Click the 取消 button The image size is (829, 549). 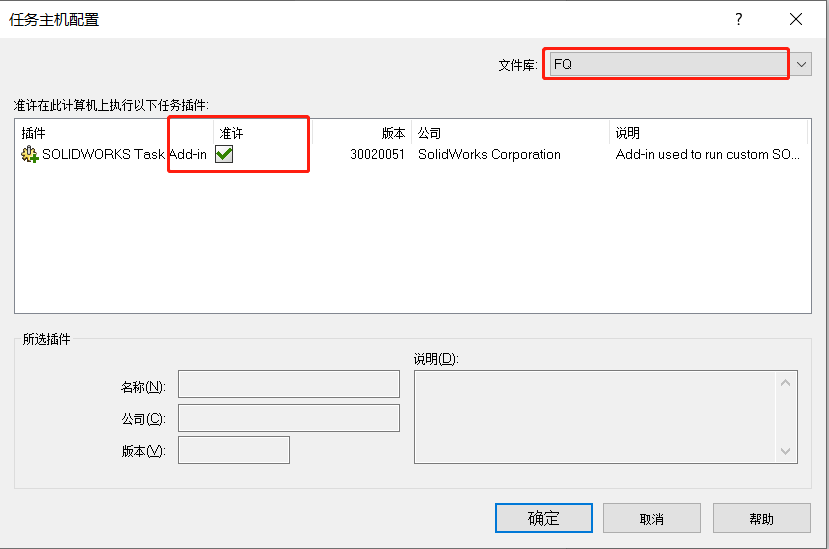tap(652, 518)
